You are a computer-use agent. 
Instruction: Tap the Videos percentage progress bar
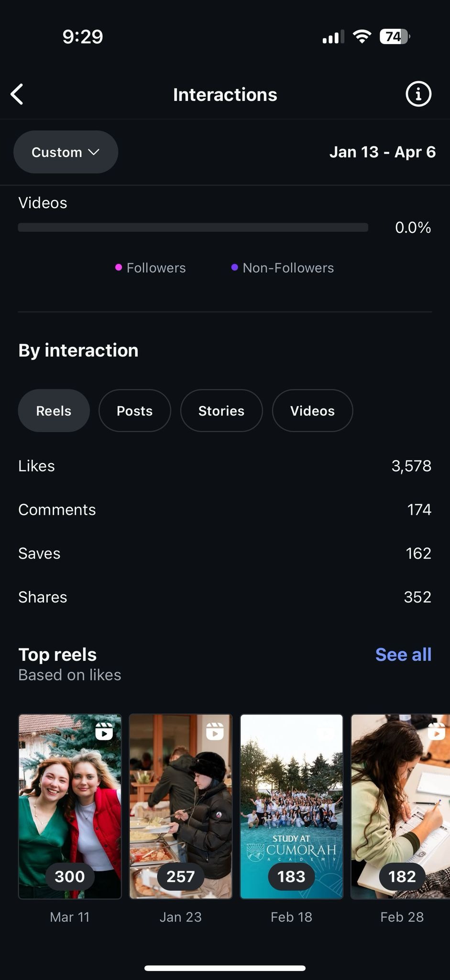193,227
